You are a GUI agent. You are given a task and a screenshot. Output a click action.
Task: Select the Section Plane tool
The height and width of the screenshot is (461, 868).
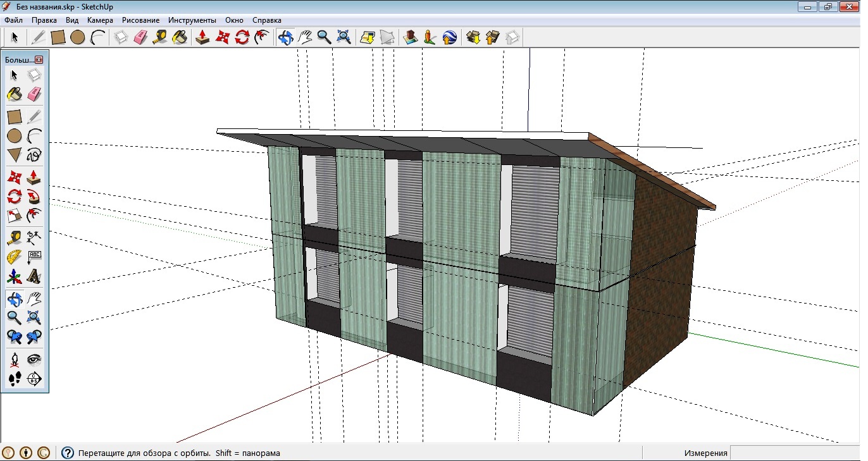pos(34,379)
